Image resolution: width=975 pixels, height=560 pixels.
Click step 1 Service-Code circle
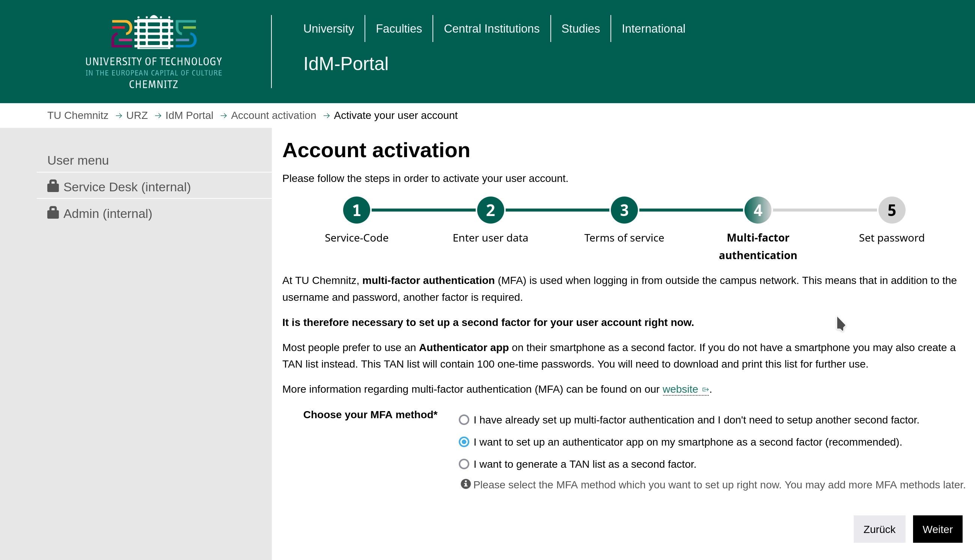356,210
